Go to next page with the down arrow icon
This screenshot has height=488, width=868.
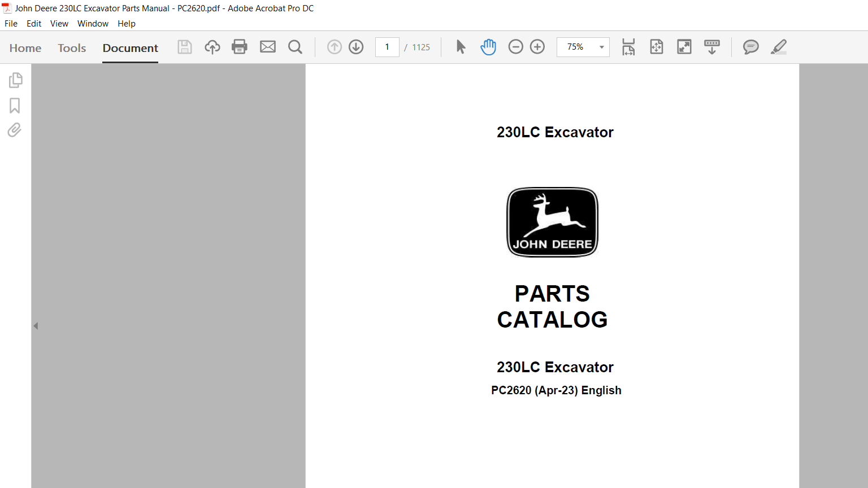[356, 47]
